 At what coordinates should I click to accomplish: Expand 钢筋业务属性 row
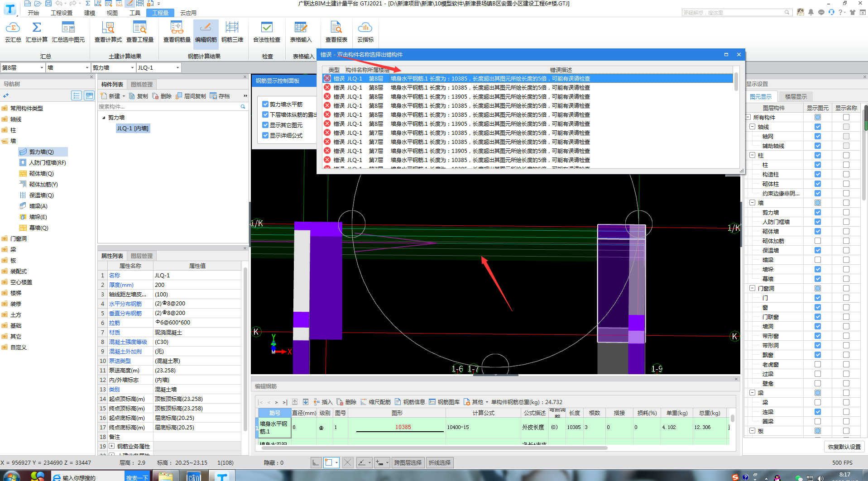pyautogui.click(x=111, y=446)
